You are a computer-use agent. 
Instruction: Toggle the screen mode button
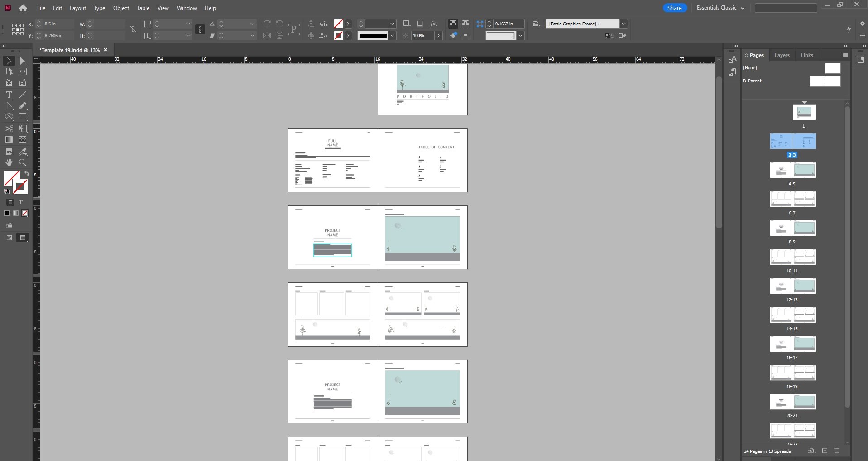pyautogui.click(x=23, y=238)
